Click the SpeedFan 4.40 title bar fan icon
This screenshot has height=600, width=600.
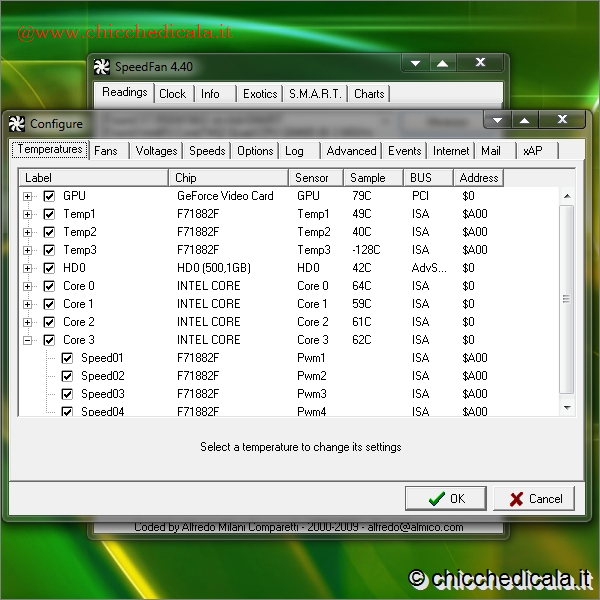coord(101,67)
